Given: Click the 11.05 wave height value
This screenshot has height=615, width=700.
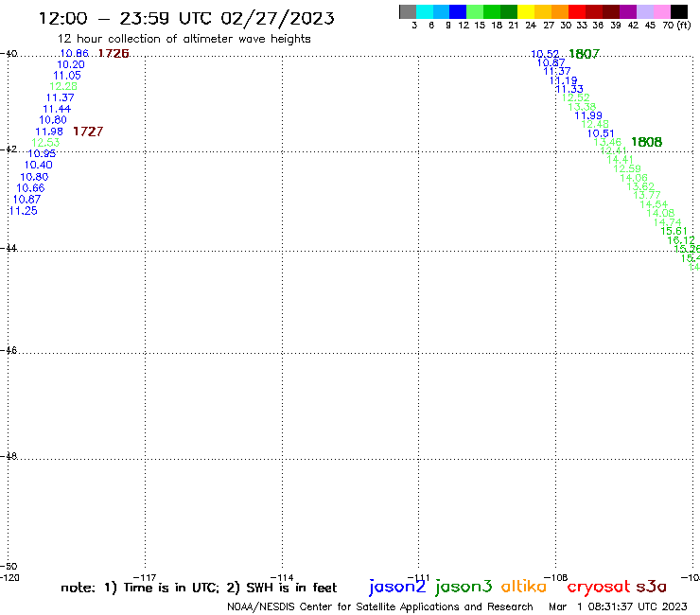Looking at the screenshot, I should click(67, 76).
